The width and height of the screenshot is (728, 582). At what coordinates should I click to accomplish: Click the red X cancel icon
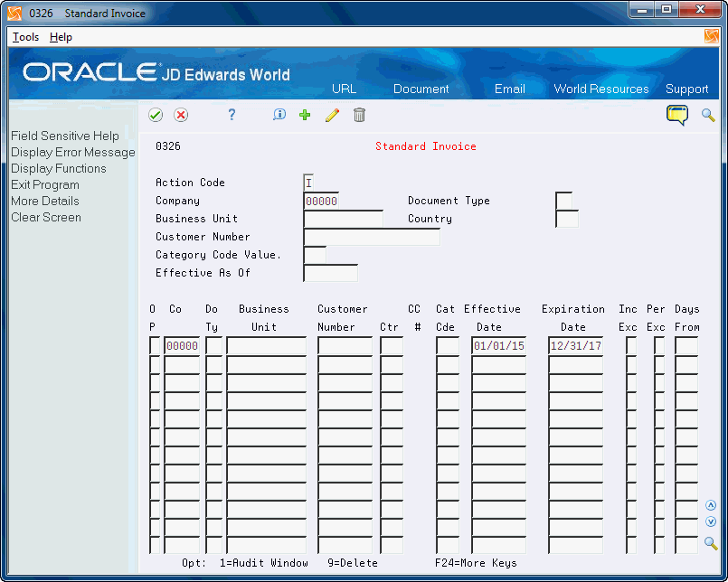(181, 115)
